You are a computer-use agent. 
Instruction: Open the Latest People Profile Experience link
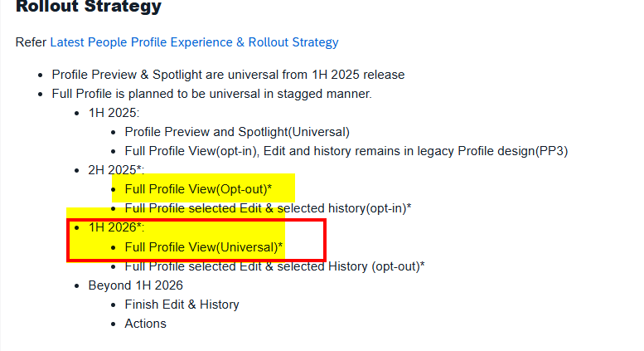[194, 42]
